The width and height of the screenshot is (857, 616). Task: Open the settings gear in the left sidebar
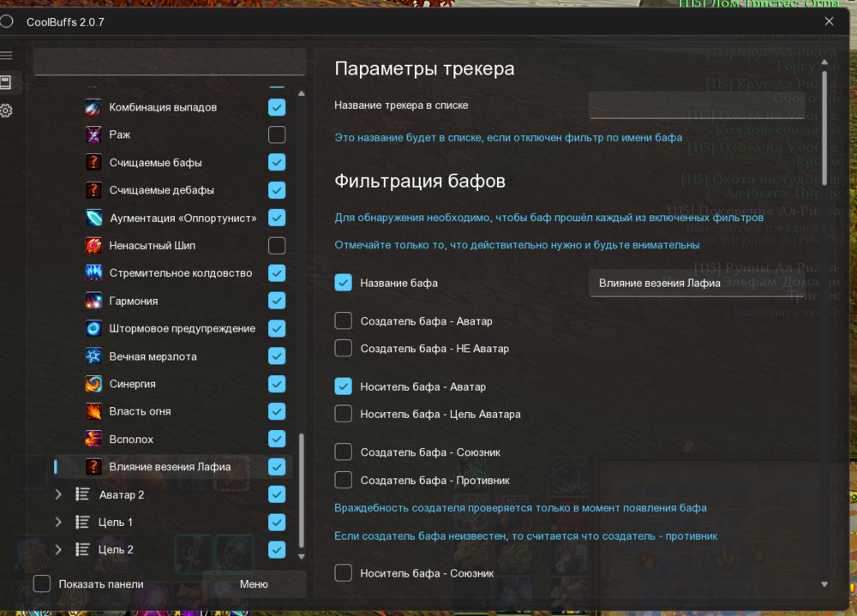[12, 110]
